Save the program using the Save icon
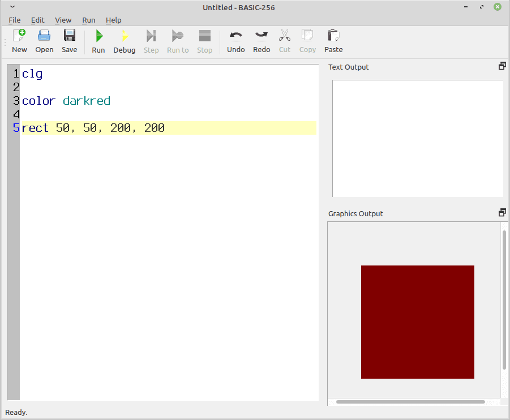The height and width of the screenshot is (420, 510). 69,36
